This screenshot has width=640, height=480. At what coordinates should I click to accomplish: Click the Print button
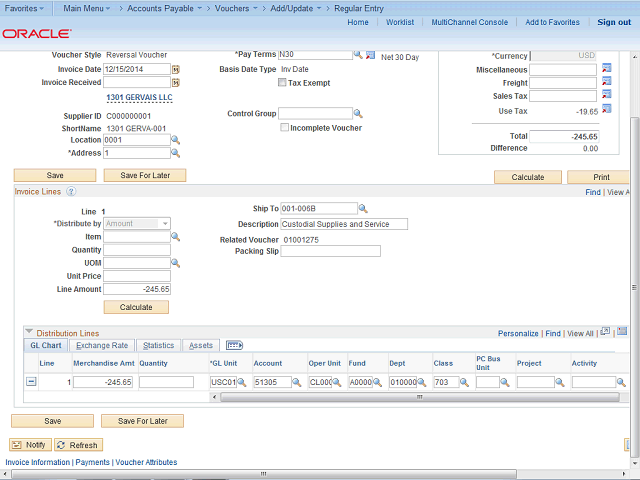597,177
